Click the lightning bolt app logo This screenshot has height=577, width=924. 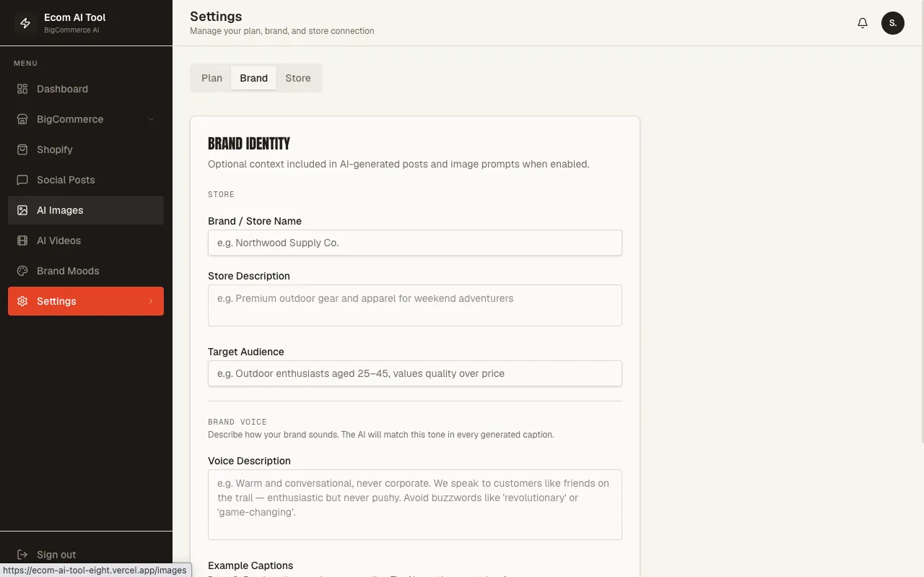25,23
